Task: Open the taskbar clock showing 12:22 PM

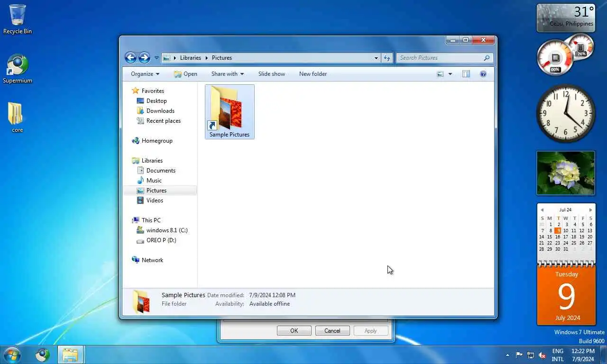Action: click(x=583, y=355)
